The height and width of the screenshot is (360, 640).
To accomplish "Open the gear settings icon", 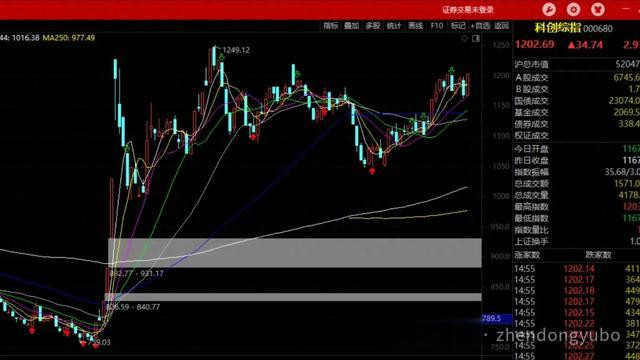I will click(573, 9).
